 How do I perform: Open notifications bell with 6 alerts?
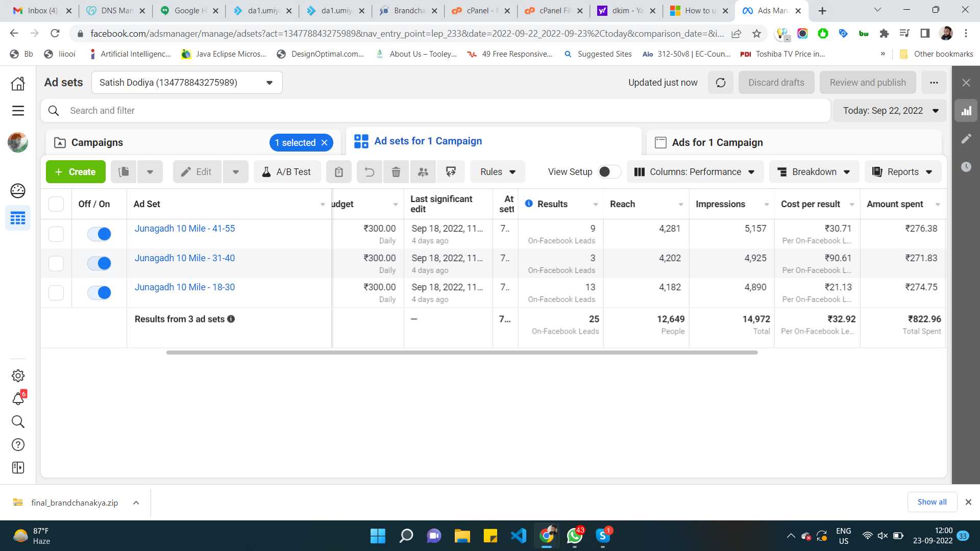click(18, 398)
